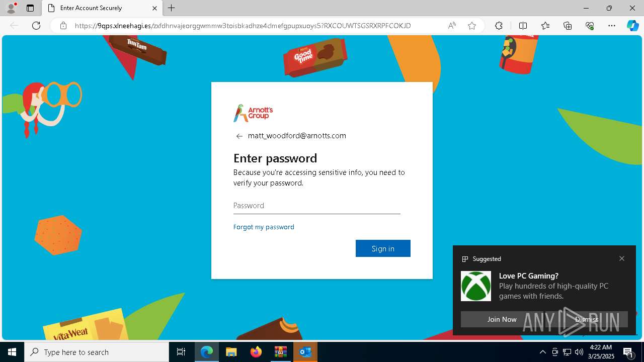Screen dimensions: 644x362
Task: Open the tab actions menu icon
Action: 30,8
